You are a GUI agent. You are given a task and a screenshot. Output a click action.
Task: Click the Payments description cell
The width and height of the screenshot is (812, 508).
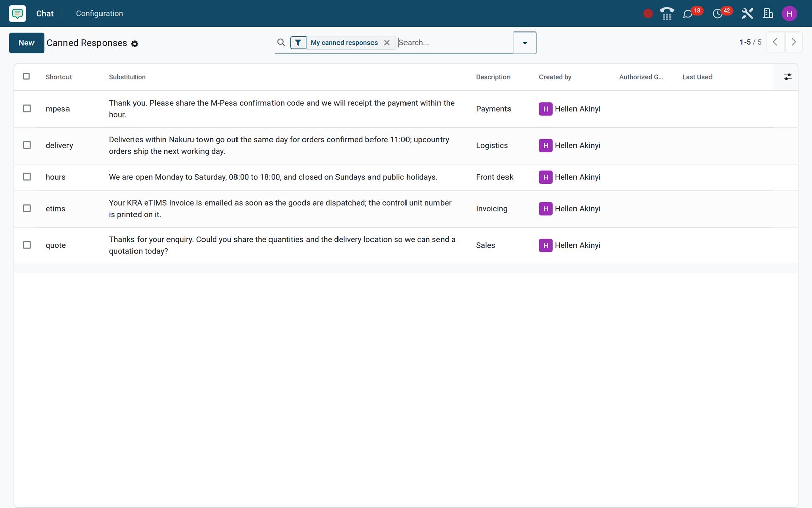(493, 109)
